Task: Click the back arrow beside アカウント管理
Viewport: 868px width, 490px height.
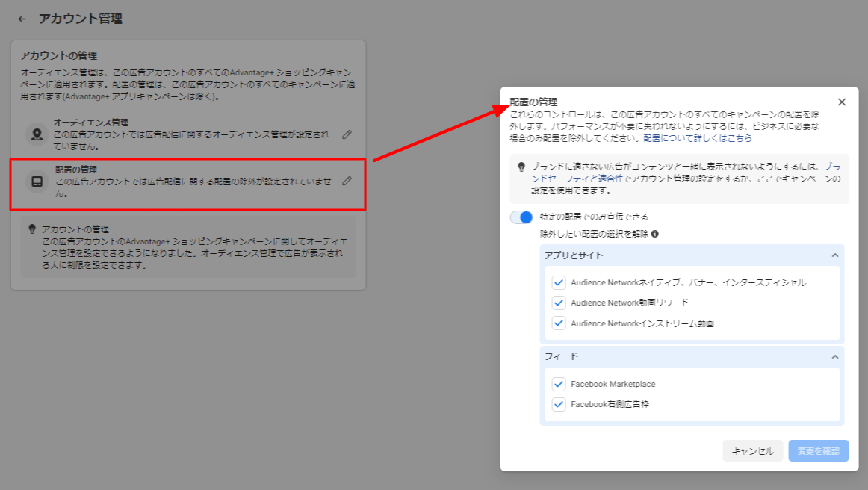Action: coord(22,19)
